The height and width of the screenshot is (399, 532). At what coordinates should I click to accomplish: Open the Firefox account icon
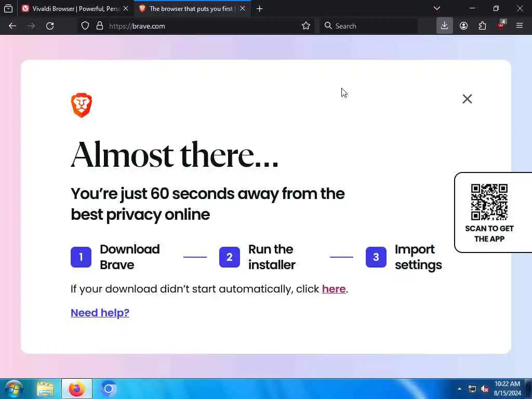coord(463,26)
